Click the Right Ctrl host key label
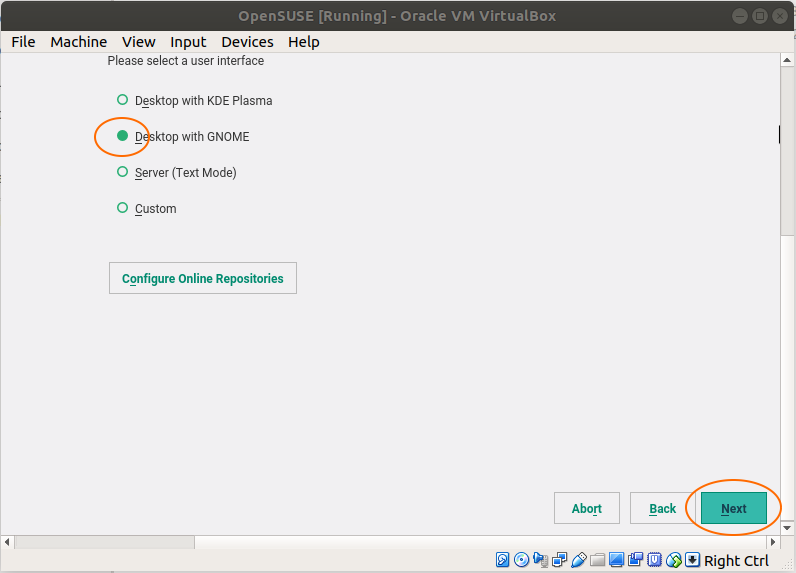Image resolution: width=796 pixels, height=573 pixels. 736,560
